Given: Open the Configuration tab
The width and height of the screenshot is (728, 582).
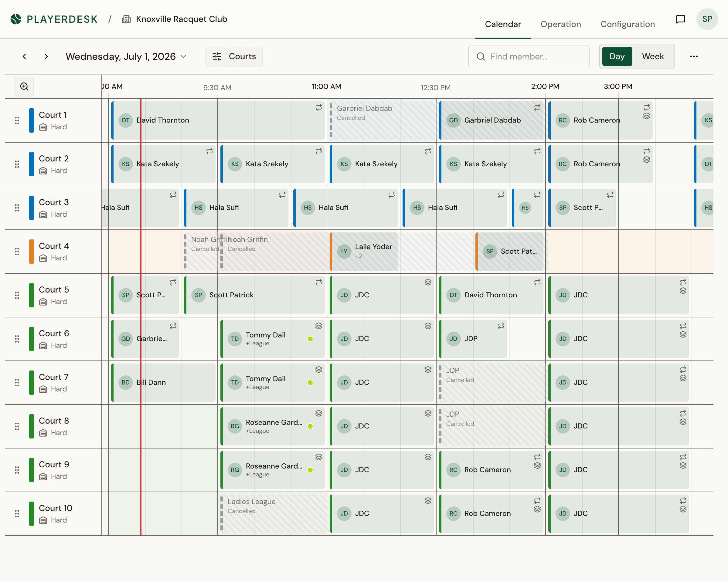Looking at the screenshot, I should click(x=628, y=24).
